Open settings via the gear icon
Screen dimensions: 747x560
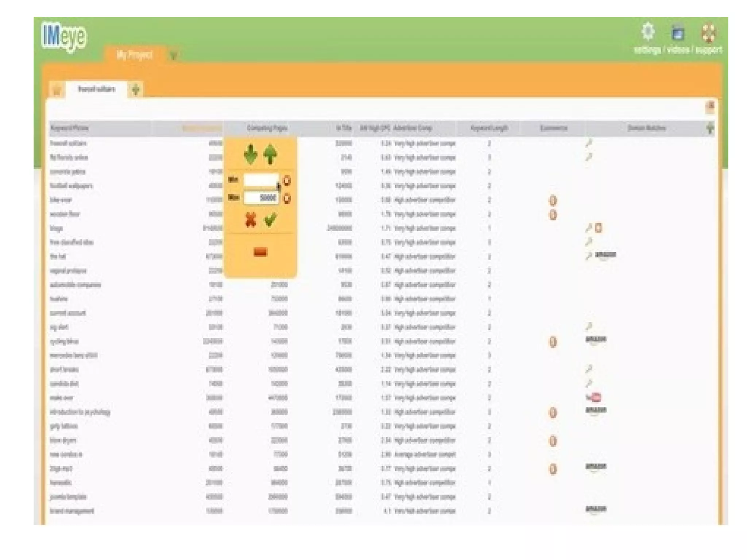coord(648,32)
